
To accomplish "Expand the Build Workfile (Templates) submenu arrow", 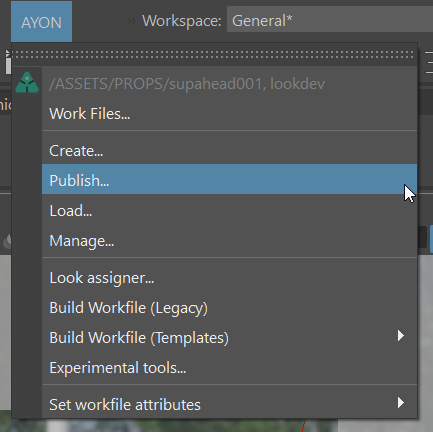I will tap(401, 336).
